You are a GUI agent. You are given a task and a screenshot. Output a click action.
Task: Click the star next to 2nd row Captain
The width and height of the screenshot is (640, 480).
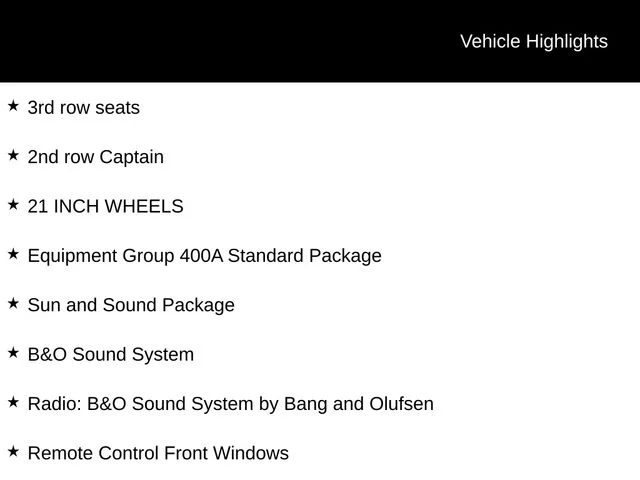[13, 155]
